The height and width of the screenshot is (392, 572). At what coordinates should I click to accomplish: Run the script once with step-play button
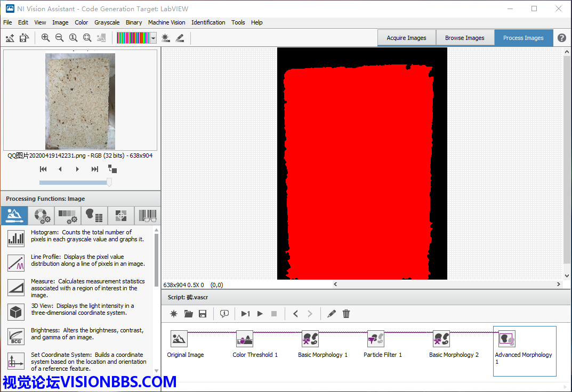click(x=245, y=314)
